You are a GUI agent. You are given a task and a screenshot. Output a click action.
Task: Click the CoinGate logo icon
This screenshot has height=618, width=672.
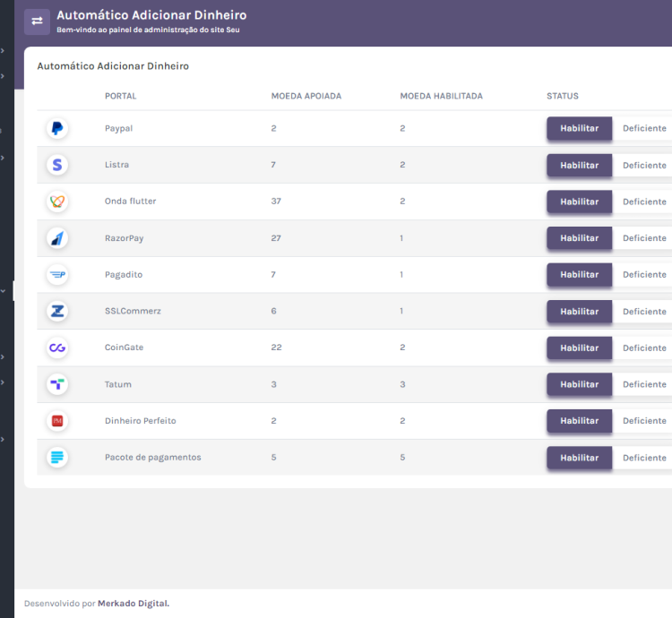click(57, 348)
